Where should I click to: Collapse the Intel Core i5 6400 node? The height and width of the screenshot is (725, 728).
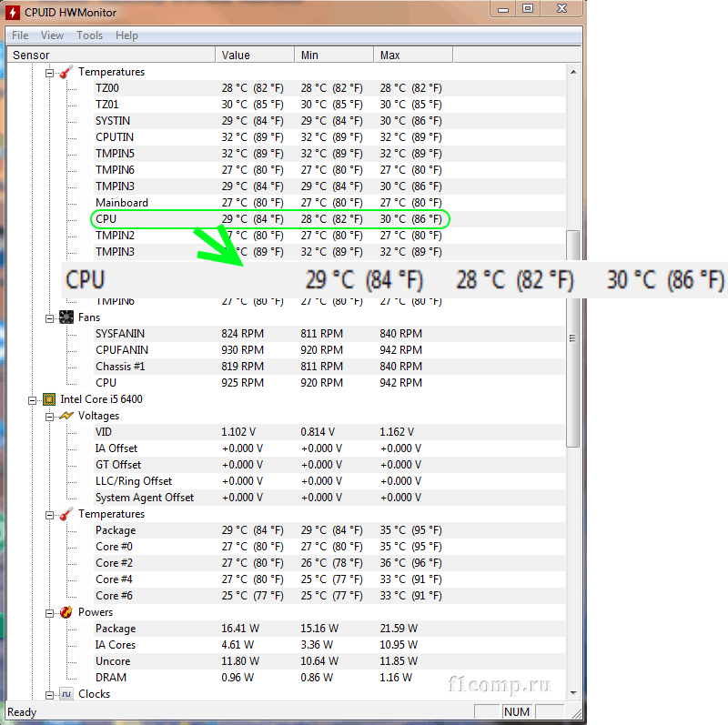(32, 400)
